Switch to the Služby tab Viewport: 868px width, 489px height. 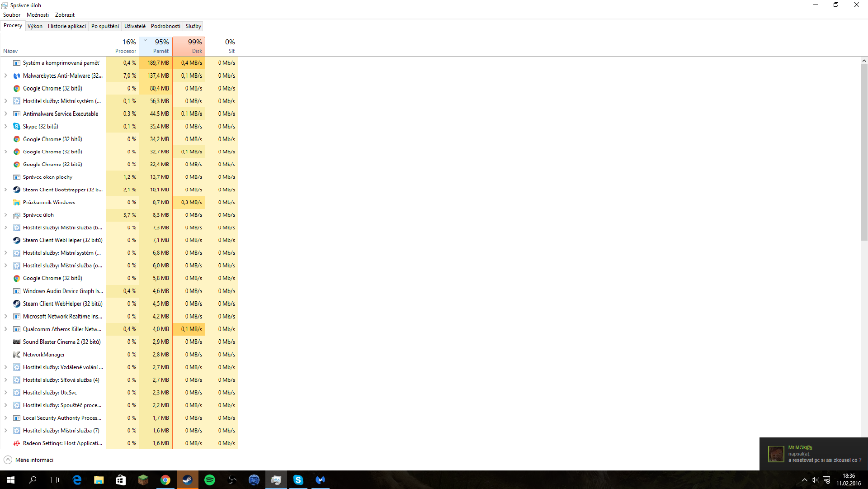pos(193,26)
